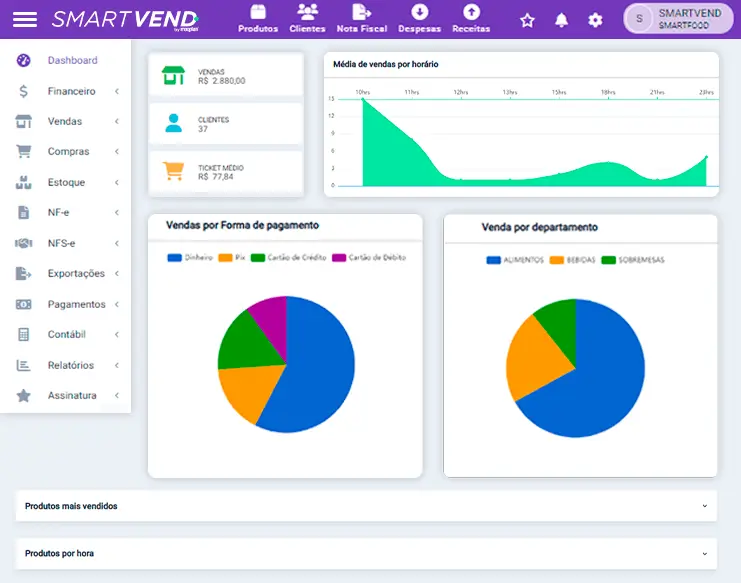
Task: Open the hamburger menu
Action: [x=25, y=19]
